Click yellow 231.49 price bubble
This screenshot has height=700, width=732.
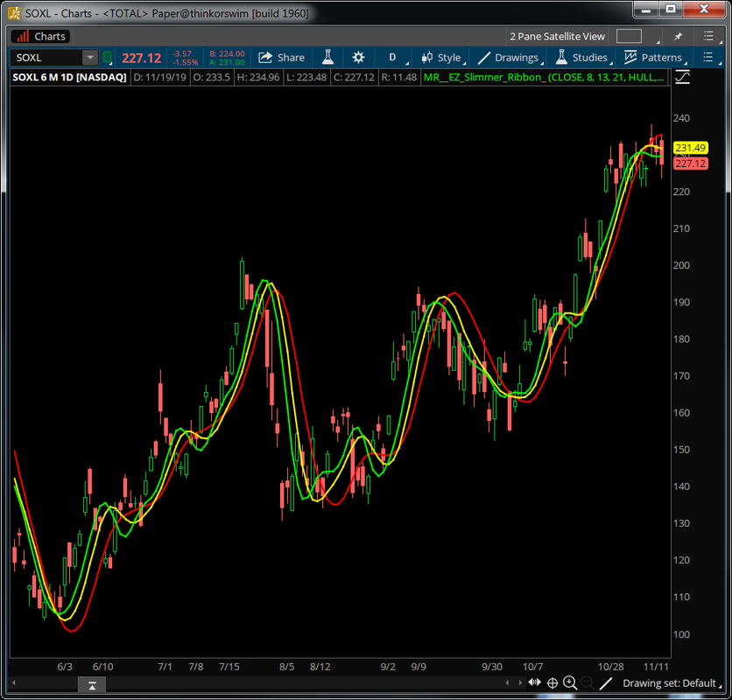[691, 148]
